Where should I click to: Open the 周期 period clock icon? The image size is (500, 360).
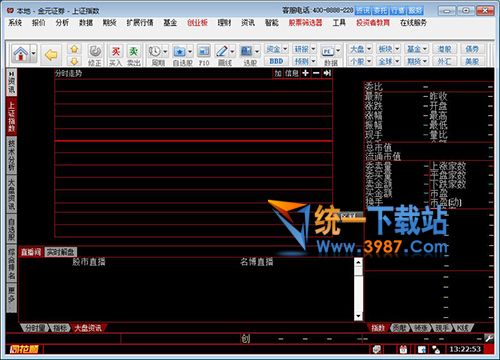(x=155, y=52)
